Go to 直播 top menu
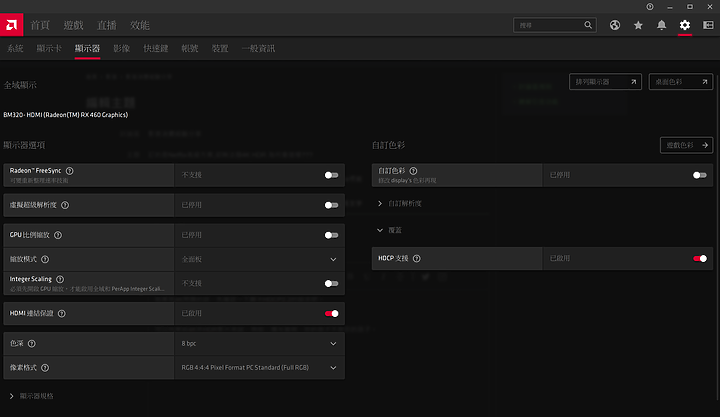This screenshot has width=720, height=417. [107, 25]
